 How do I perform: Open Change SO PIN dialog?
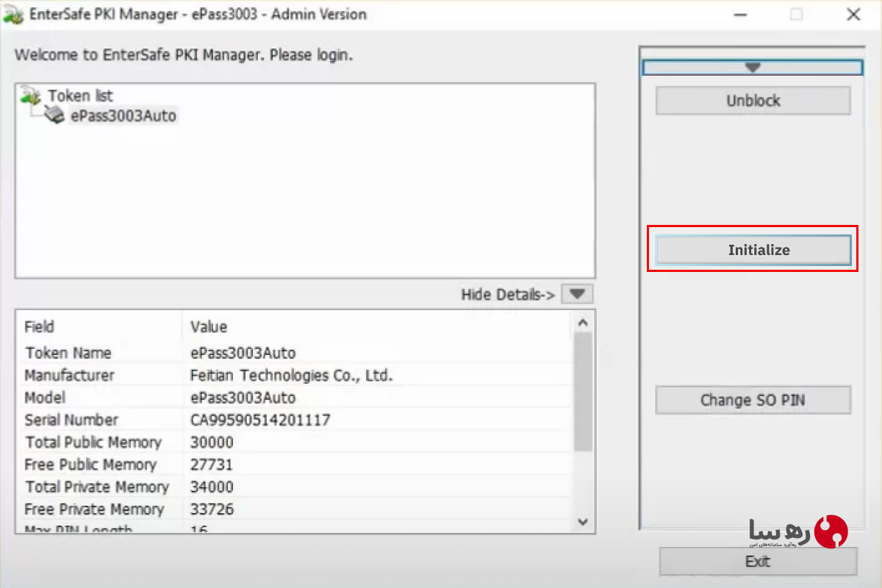coord(753,401)
